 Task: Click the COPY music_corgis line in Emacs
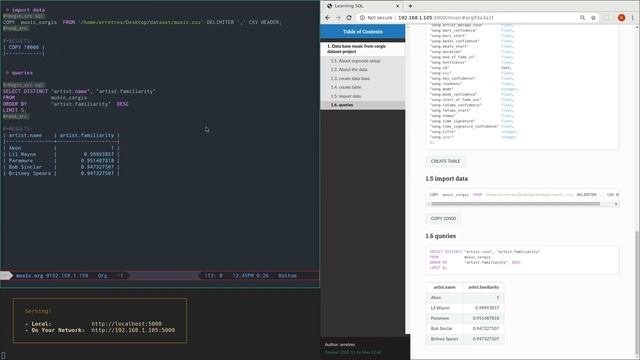pos(142,22)
